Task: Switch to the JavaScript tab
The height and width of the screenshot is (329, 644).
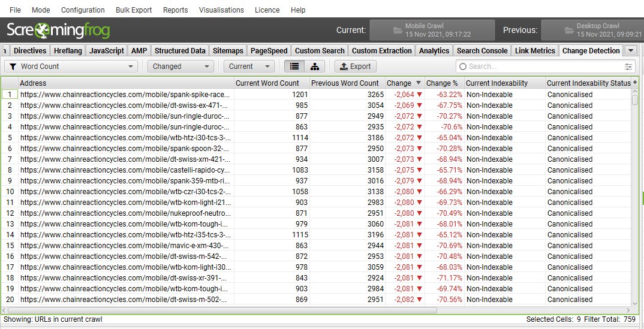Action: pyautogui.click(x=106, y=51)
